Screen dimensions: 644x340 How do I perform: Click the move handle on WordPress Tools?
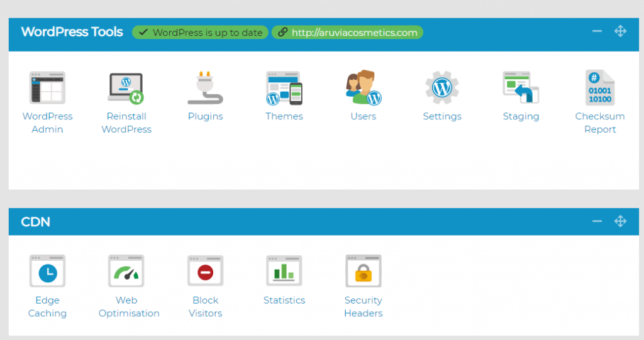620,31
